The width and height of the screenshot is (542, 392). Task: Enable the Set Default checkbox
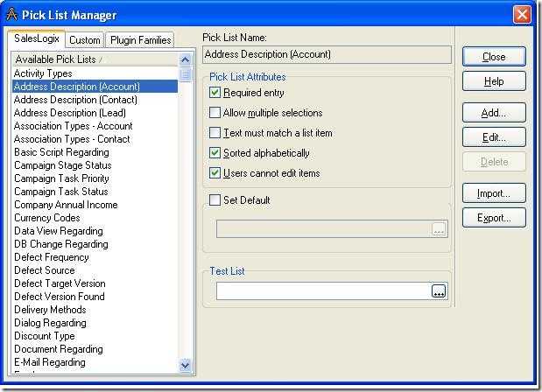pos(215,200)
